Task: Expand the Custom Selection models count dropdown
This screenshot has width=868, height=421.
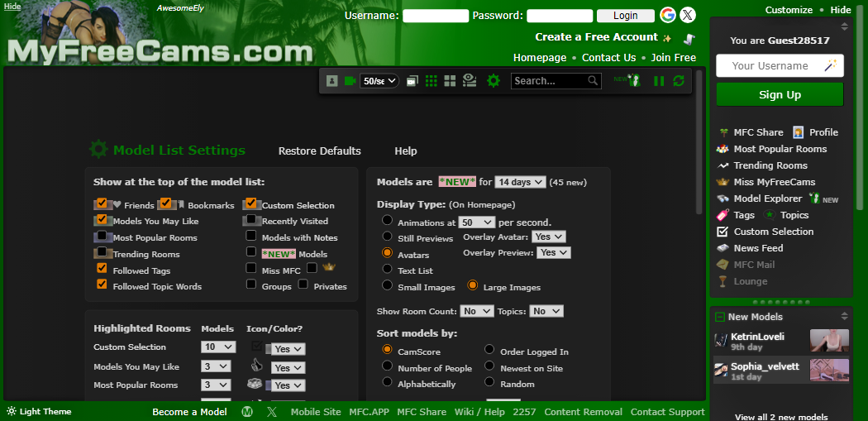Action: (x=219, y=347)
